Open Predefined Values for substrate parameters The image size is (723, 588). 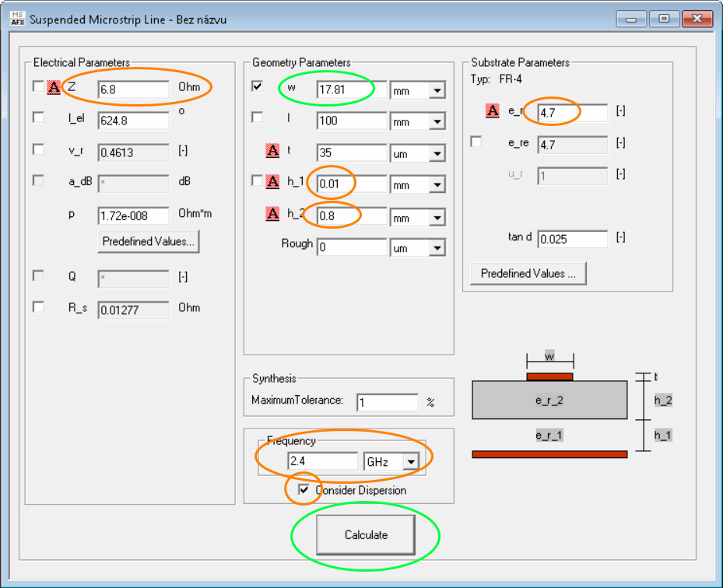[528, 274]
